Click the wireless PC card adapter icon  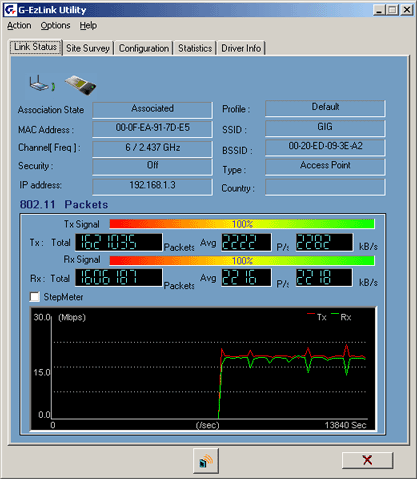point(80,85)
